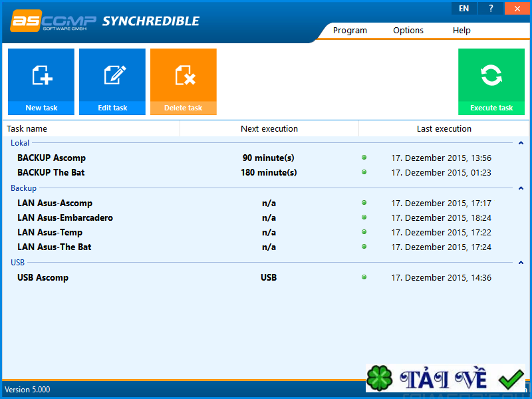Open the Options menu
532x399 pixels.
[408, 30]
